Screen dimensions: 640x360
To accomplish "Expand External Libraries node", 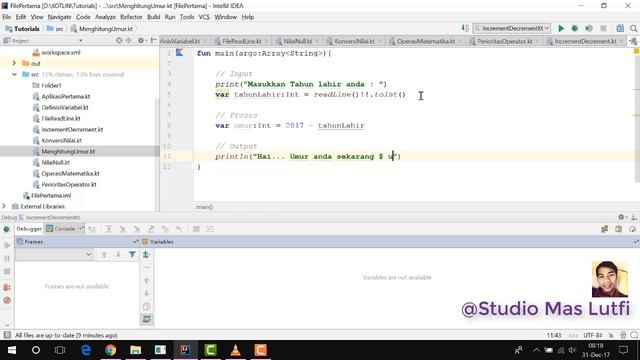I will pyautogui.click(x=4, y=206).
